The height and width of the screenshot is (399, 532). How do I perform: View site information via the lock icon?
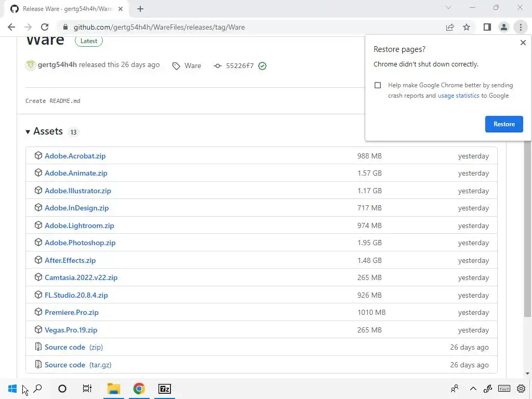tap(65, 27)
